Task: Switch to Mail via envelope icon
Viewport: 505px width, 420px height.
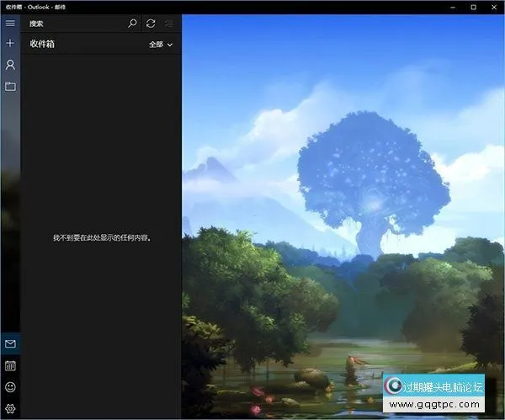Action: click(x=10, y=344)
